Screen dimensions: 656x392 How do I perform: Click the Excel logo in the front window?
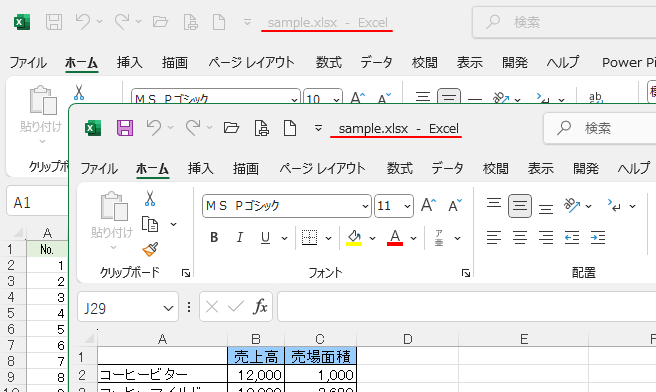[x=93, y=128]
